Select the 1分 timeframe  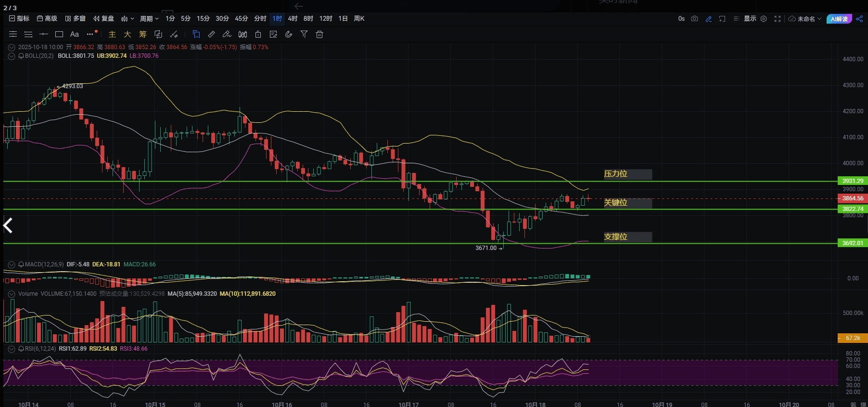pos(170,19)
